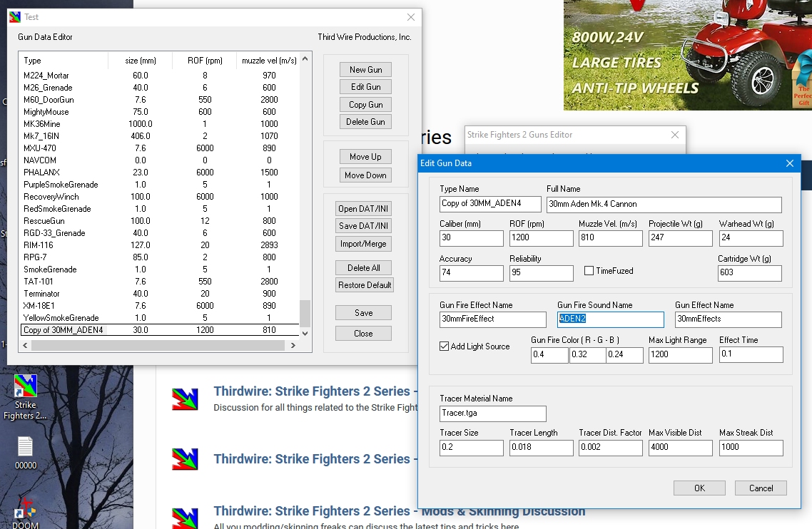The image size is (812, 529).
Task: Click Gun Fire Sound Name field
Action: (611, 319)
